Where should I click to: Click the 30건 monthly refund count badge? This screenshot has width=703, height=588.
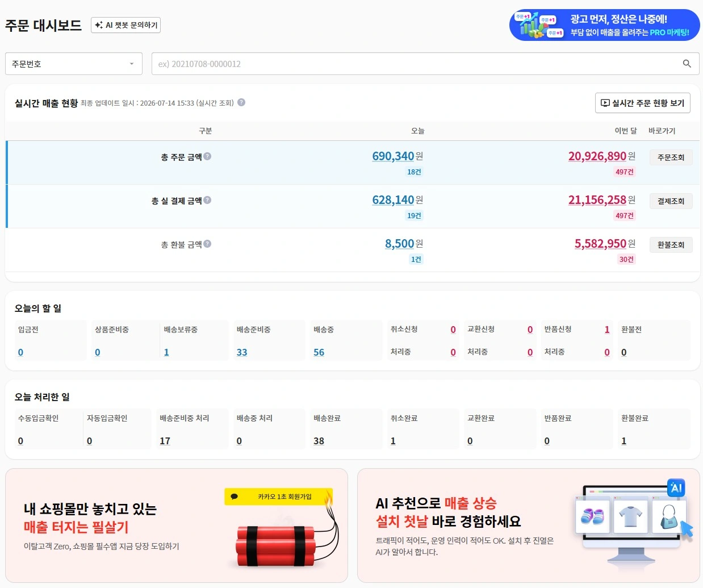click(626, 260)
